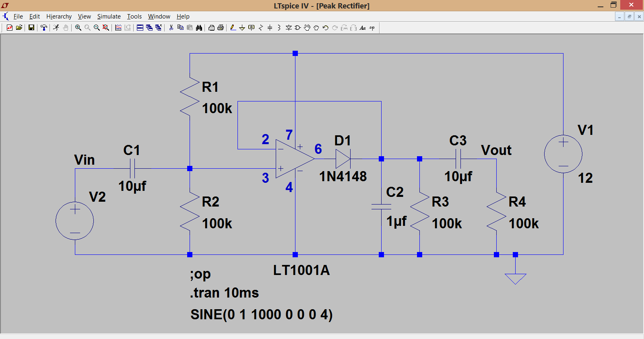
Task: Select the resistor placement tool
Action: click(x=261, y=28)
